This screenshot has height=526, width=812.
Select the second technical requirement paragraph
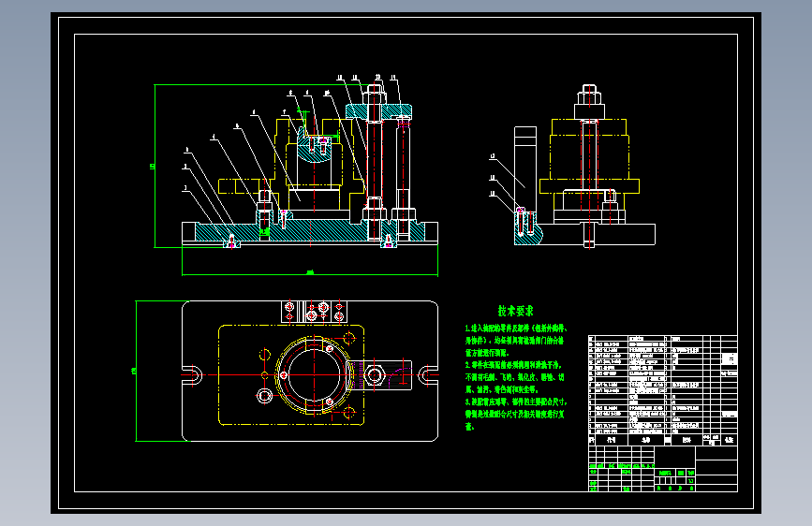pyautogui.click(x=515, y=377)
